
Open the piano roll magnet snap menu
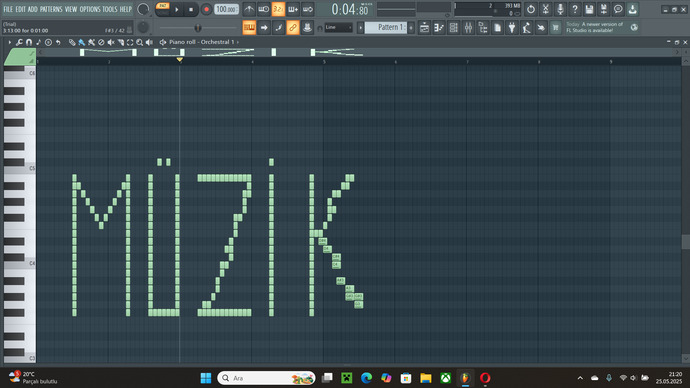point(29,42)
